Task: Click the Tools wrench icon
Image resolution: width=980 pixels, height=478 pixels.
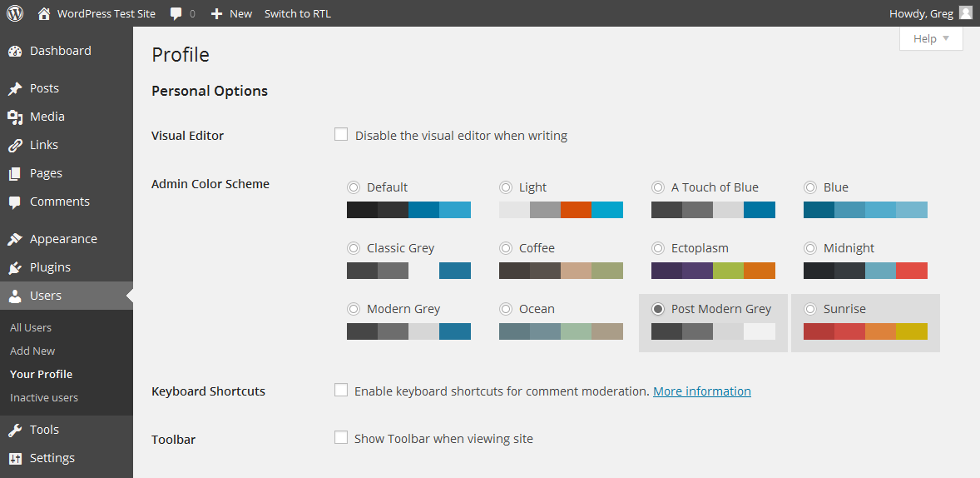Action: pyautogui.click(x=15, y=431)
